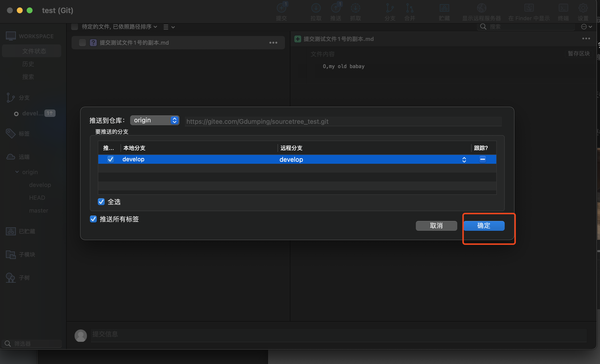Click the 合并 (merge) icon in toolbar
The height and width of the screenshot is (364, 600).
408,11
